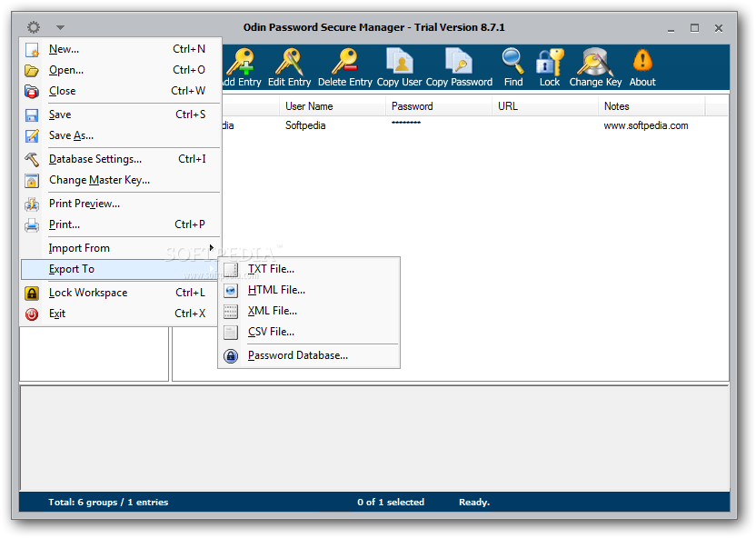Click the CSV File sheet icon
Viewport: 756px width, 538px height.
tap(231, 332)
